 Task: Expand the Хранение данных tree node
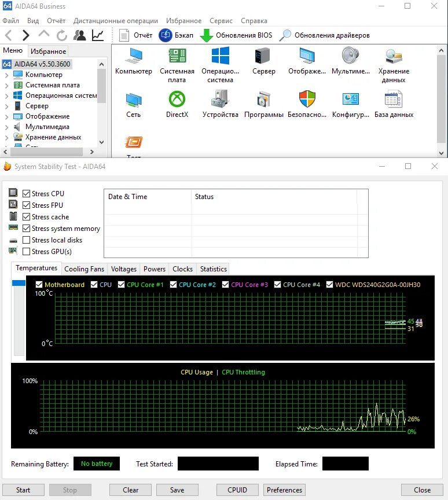pyautogui.click(x=7, y=137)
